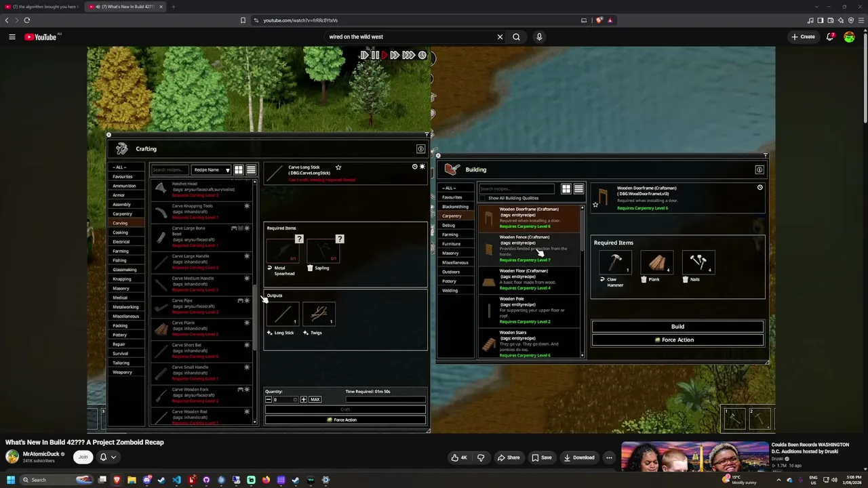
Task: Open the Windows Start menu
Action: click(x=11, y=480)
